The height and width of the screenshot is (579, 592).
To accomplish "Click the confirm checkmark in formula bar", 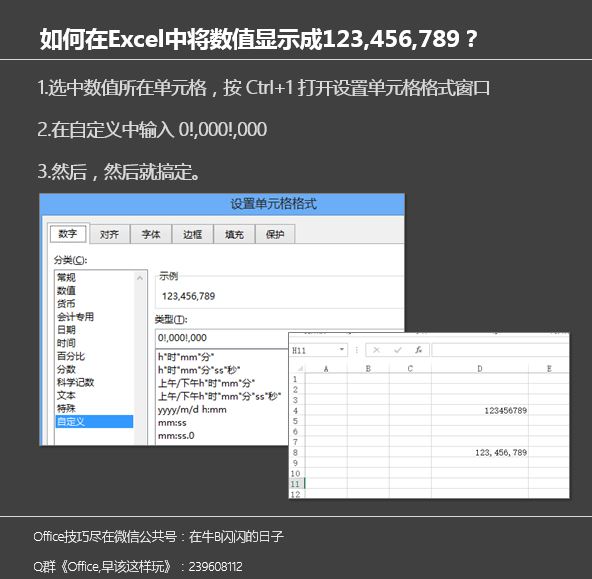I will (398, 350).
